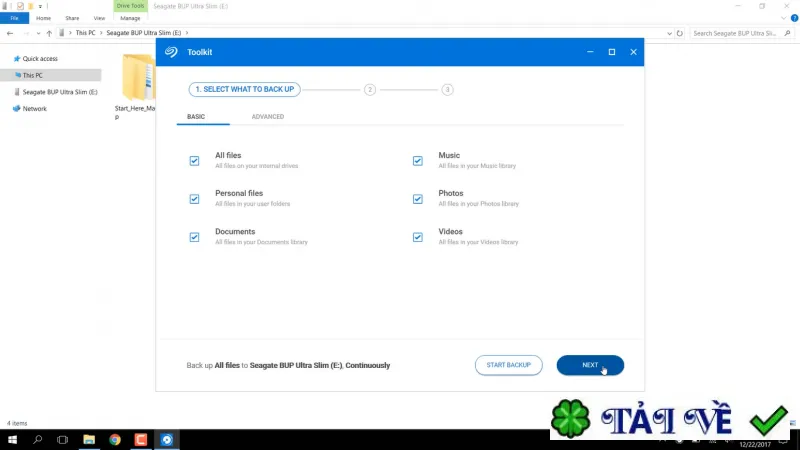The width and height of the screenshot is (800, 450).
Task: Uncheck the All files checkbox
Action: click(194, 161)
